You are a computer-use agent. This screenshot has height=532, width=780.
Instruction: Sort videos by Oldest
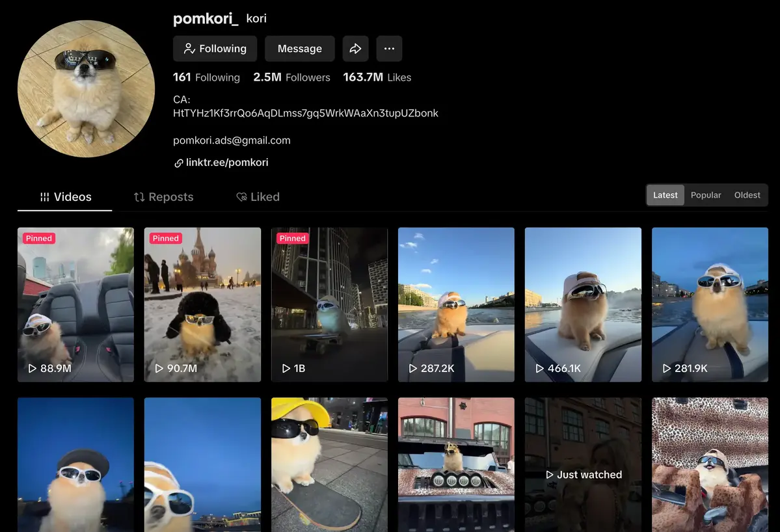747,195
